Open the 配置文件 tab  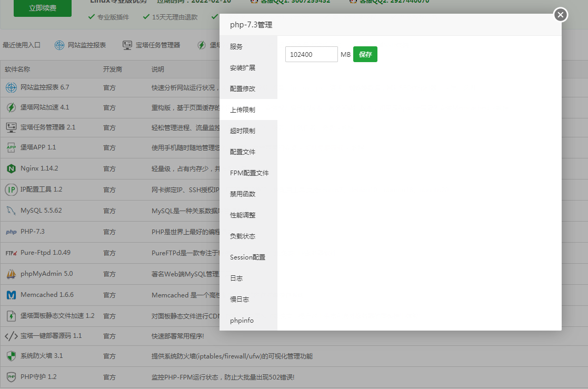(x=248, y=152)
